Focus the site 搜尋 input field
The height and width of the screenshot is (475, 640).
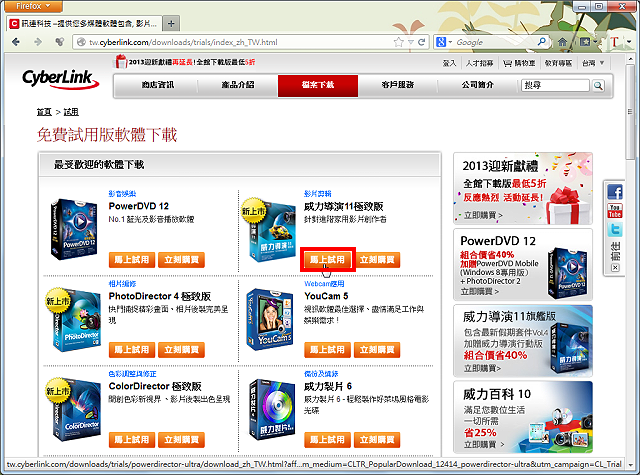click(555, 86)
